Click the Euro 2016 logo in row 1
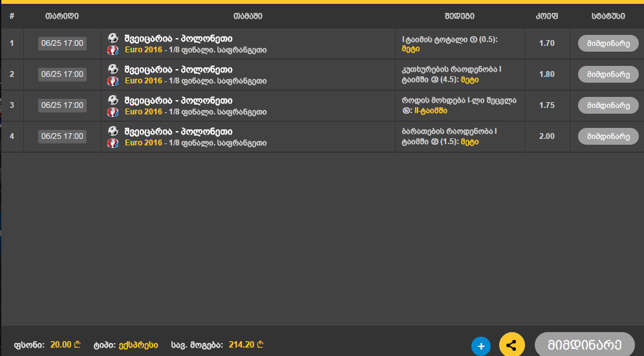 coord(113,50)
